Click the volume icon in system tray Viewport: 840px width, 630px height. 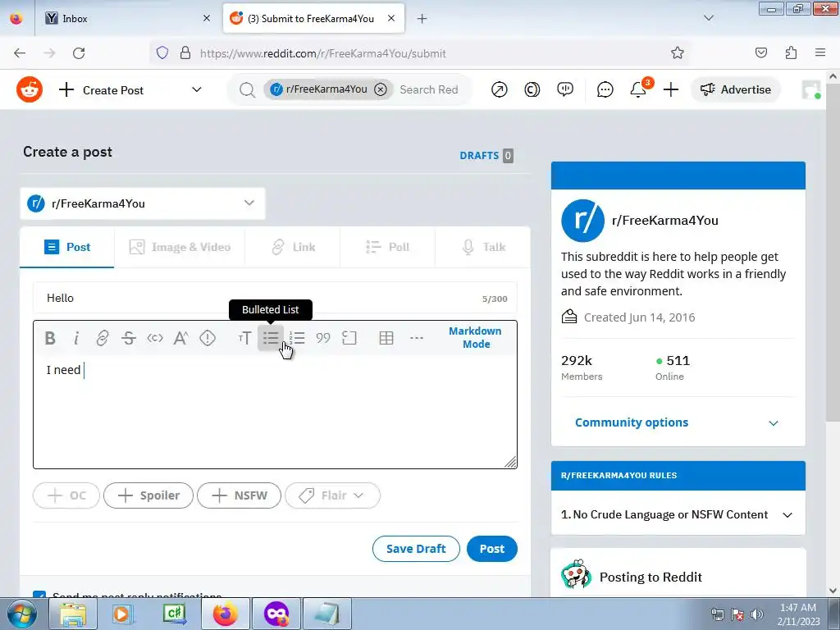pyautogui.click(x=757, y=614)
